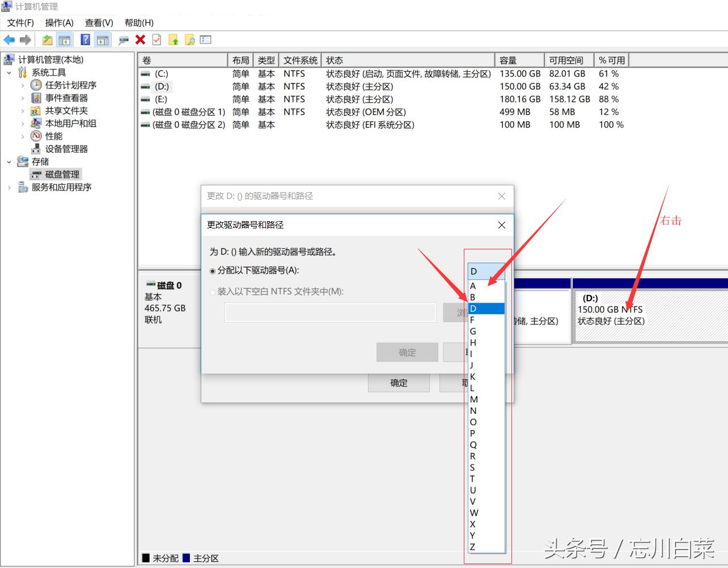Click the up one level folder icon

click(x=48, y=40)
